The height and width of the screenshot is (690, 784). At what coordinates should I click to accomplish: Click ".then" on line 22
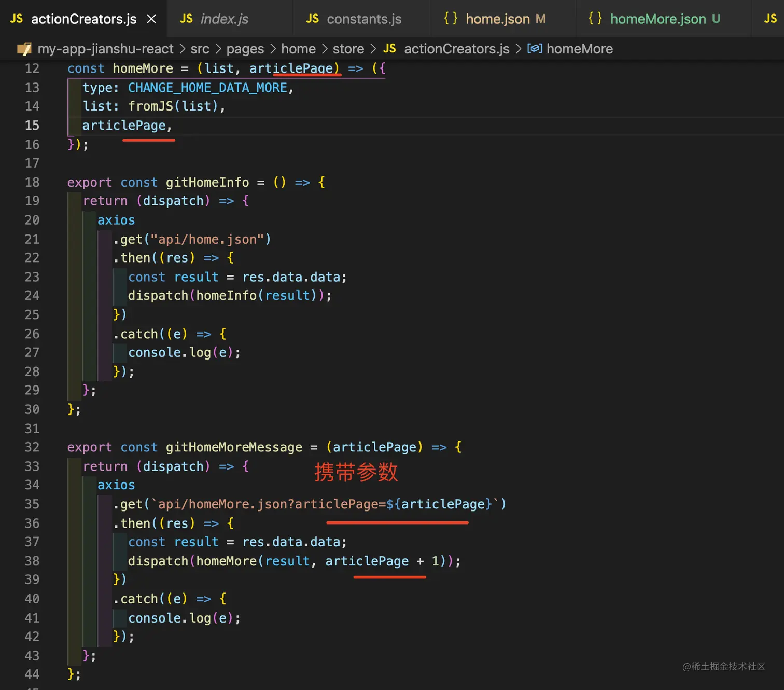tap(132, 258)
